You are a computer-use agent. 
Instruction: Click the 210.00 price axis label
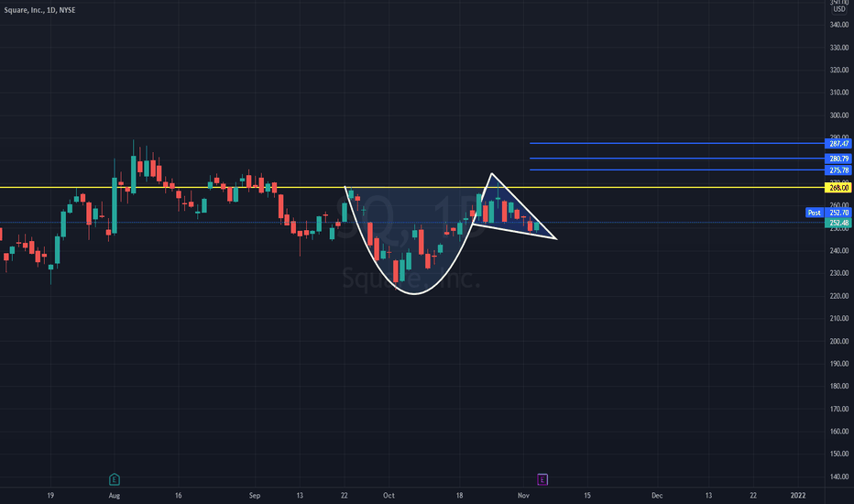coord(839,318)
